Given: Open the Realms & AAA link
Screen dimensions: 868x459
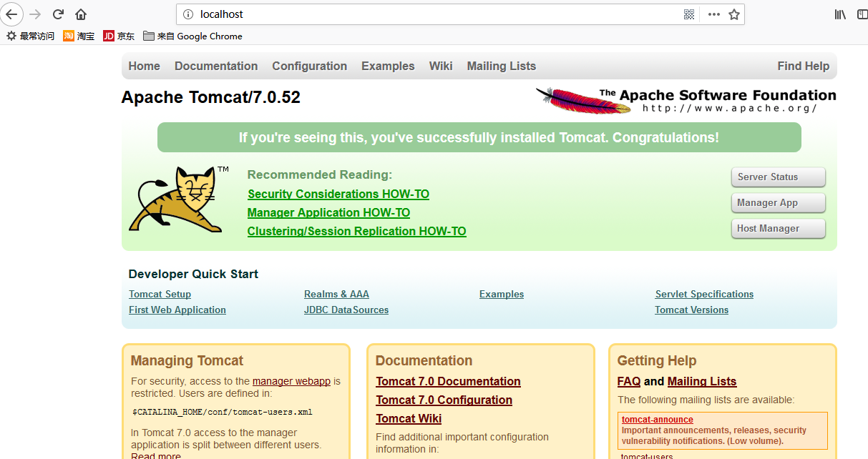Looking at the screenshot, I should click(x=336, y=294).
